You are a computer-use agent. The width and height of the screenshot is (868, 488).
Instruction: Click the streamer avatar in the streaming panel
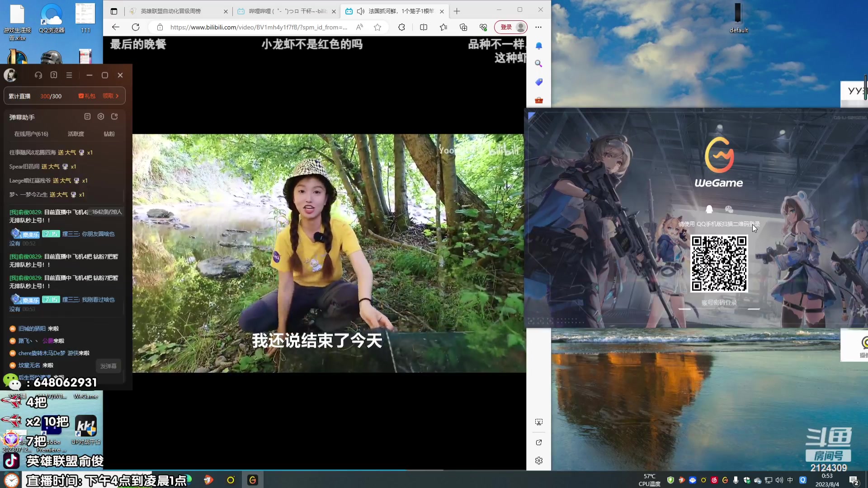tap(10, 75)
